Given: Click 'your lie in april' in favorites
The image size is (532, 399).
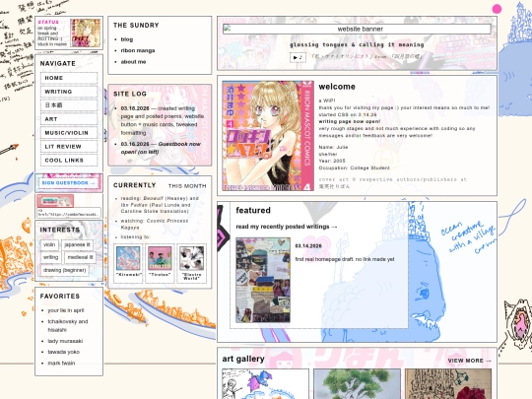Looking at the screenshot, I should [66, 310].
